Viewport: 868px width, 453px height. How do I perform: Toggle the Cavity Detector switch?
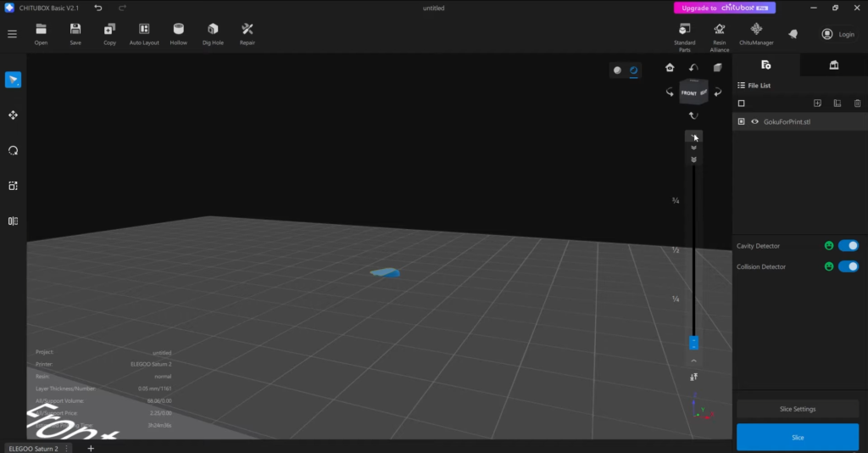848,246
